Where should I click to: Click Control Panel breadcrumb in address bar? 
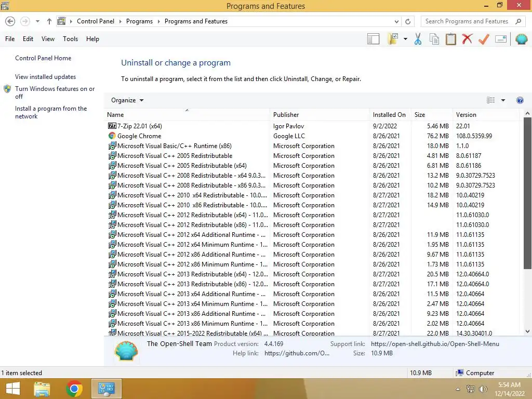point(96,21)
